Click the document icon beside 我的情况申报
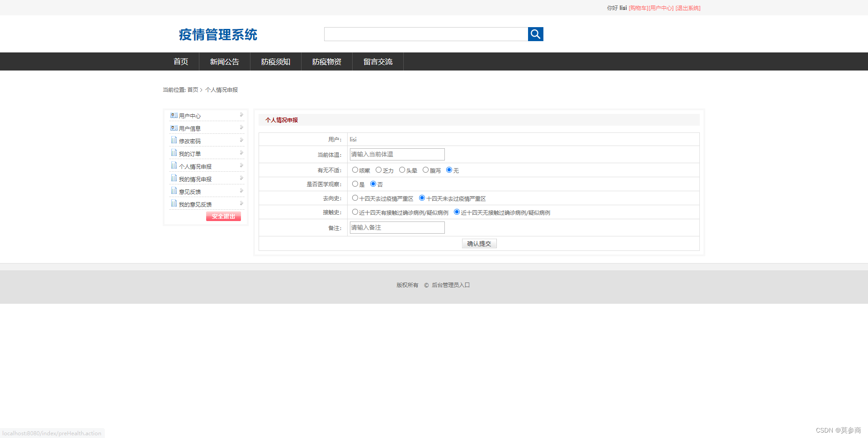 click(x=174, y=179)
